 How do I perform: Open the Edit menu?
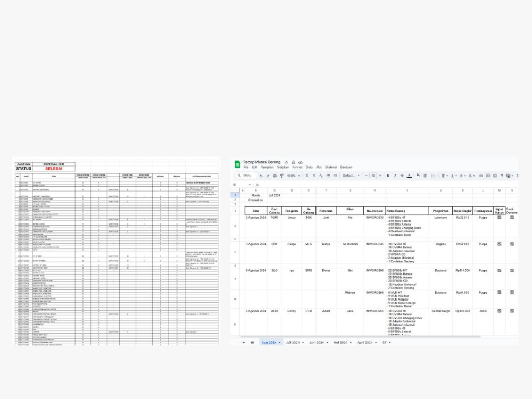[x=255, y=167]
